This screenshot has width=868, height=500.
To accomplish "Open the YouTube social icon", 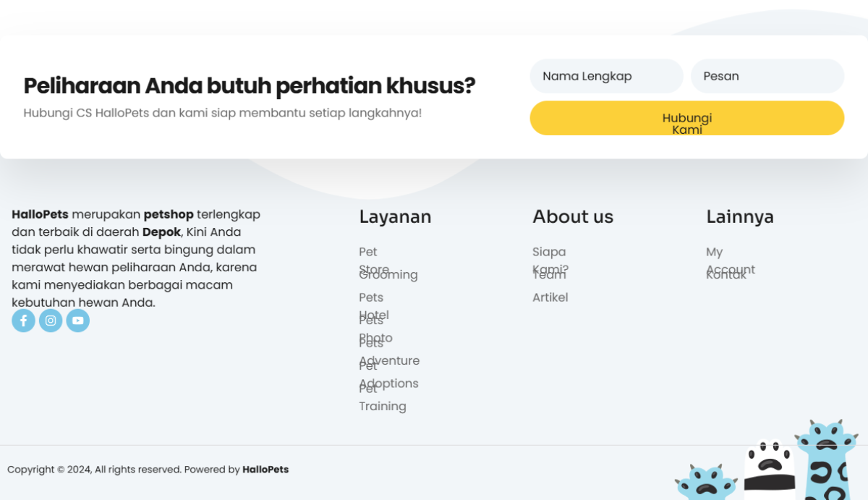I will coord(78,321).
